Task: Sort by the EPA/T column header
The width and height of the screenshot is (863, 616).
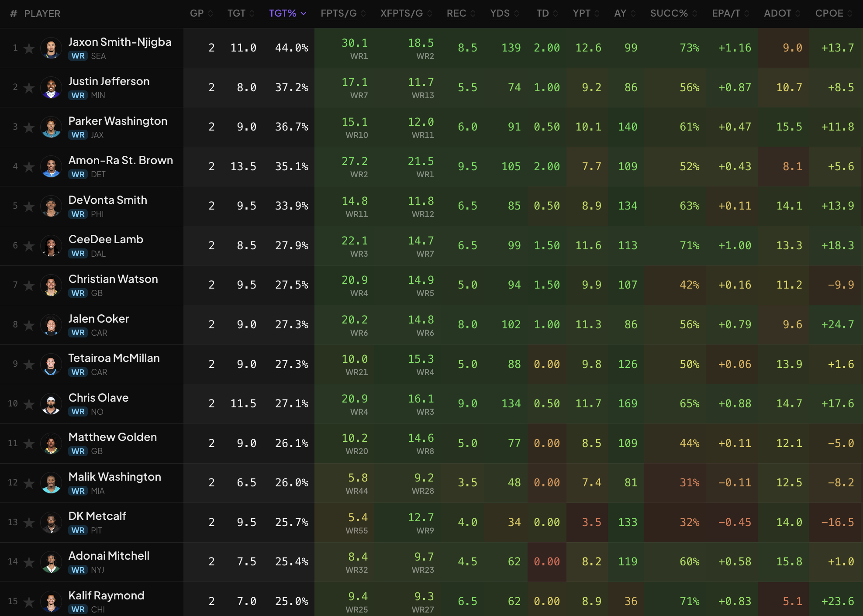Action: click(x=731, y=14)
